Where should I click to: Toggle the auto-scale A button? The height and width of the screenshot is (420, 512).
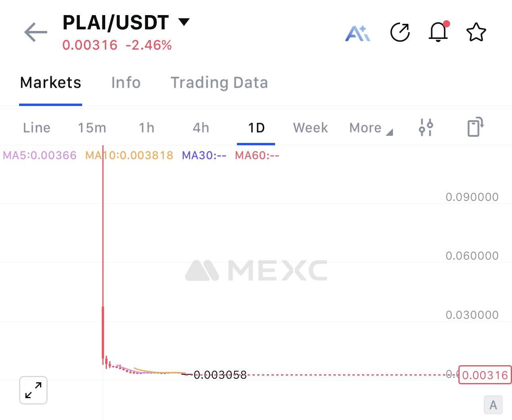pyautogui.click(x=493, y=405)
